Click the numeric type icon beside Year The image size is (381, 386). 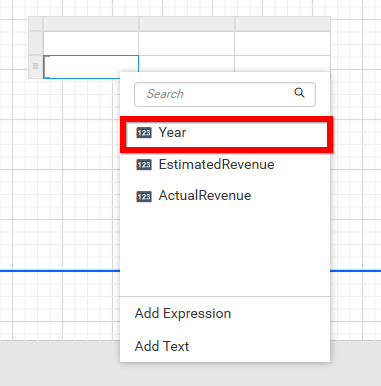pos(144,133)
